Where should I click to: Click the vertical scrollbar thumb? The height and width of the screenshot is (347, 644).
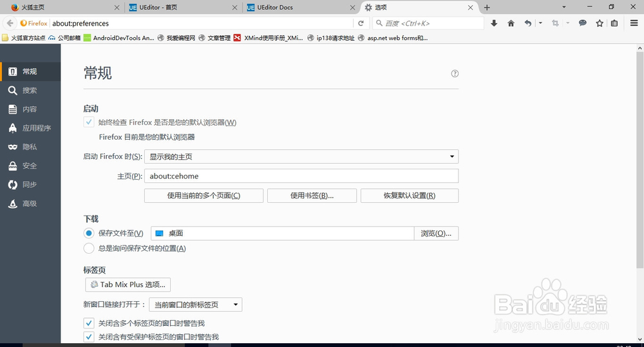640,160
